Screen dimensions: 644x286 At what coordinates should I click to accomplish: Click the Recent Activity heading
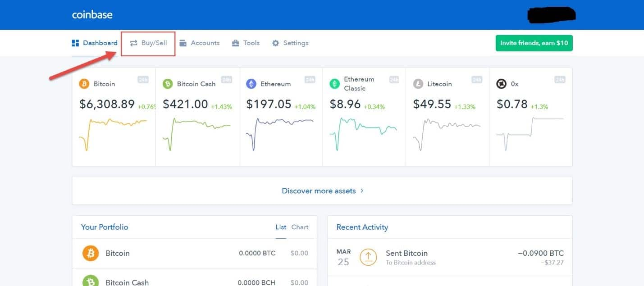pos(362,227)
